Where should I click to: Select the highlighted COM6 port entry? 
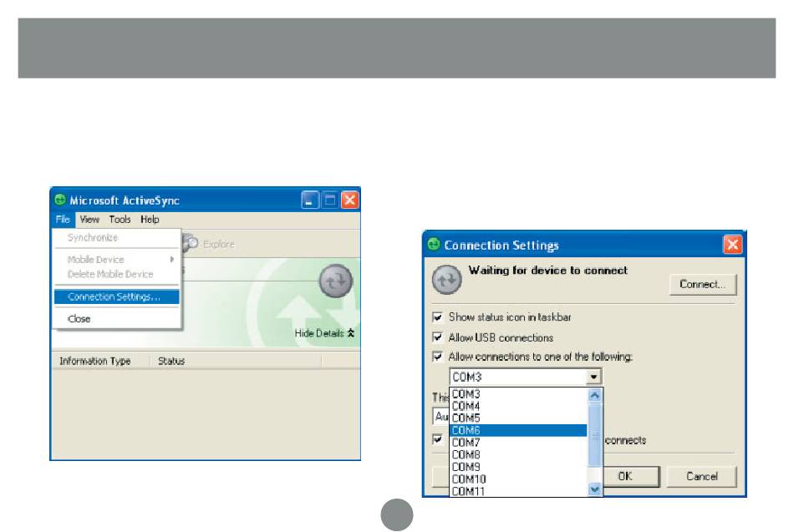tap(518, 430)
